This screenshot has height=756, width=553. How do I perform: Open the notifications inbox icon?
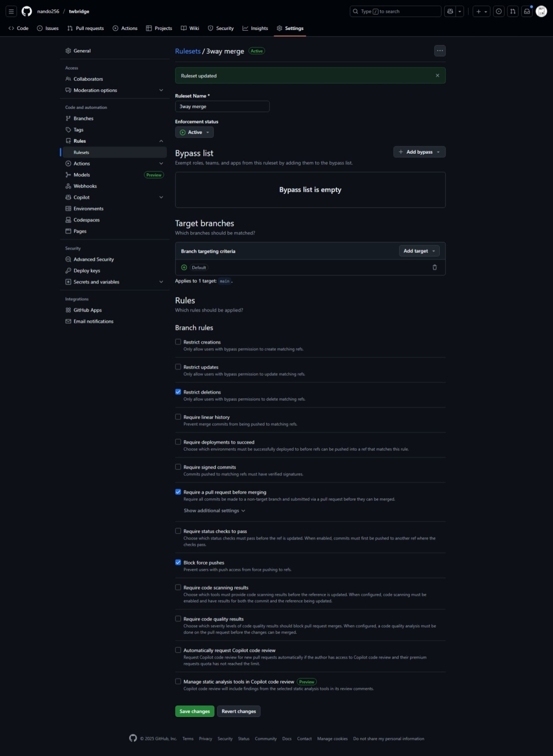point(527,11)
